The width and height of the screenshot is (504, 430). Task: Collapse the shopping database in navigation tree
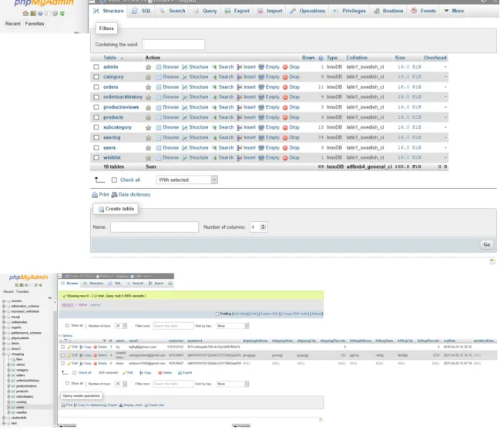[4, 354]
